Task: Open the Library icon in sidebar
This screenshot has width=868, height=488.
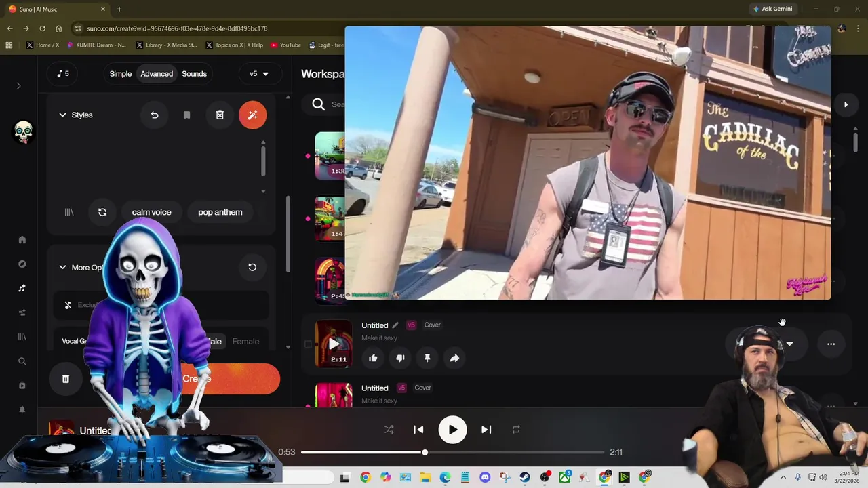Action: pos(22,337)
